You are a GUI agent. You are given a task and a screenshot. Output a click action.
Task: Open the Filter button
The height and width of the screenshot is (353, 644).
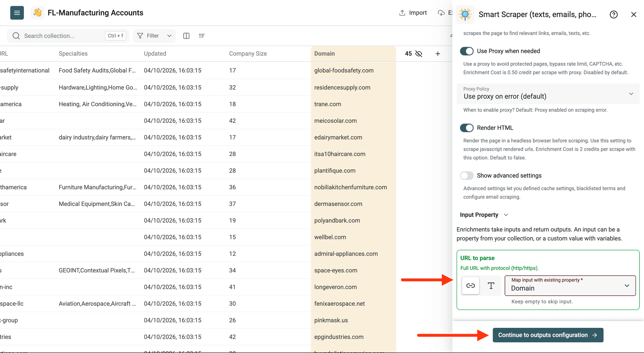pos(154,36)
